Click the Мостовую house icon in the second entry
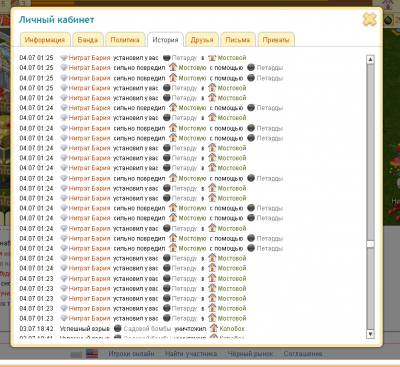400x367 pixels. coord(173,67)
